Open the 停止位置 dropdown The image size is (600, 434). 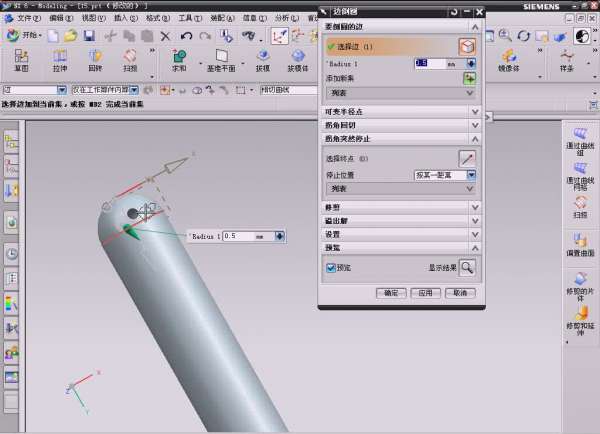pyautogui.click(x=445, y=175)
